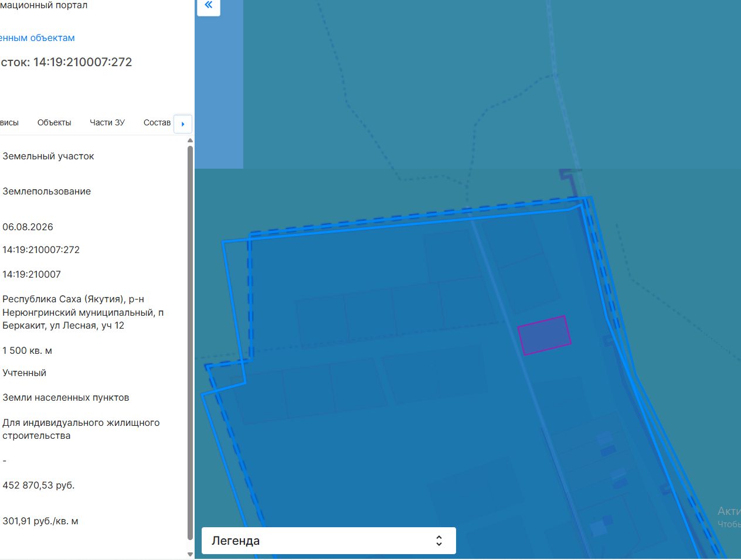Click the Земли населенных пунктов category text

pyautogui.click(x=66, y=397)
